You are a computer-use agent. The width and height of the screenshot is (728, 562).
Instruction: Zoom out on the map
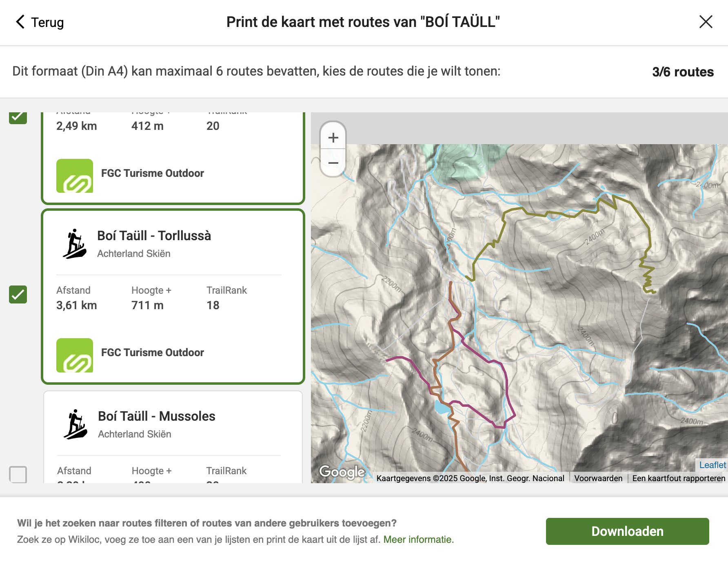point(333,163)
